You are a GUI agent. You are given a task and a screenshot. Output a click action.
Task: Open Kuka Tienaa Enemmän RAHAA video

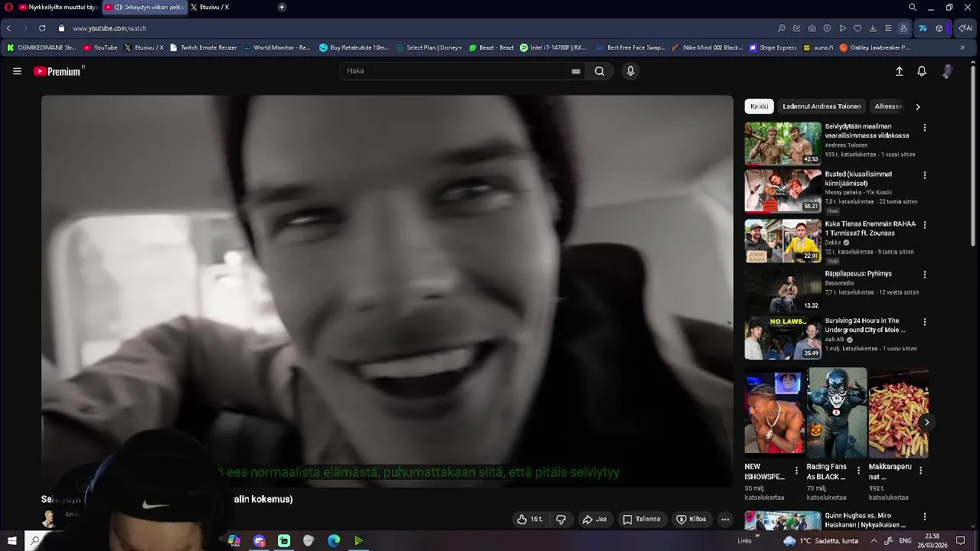pyautogui.click(x=782, y=241)
